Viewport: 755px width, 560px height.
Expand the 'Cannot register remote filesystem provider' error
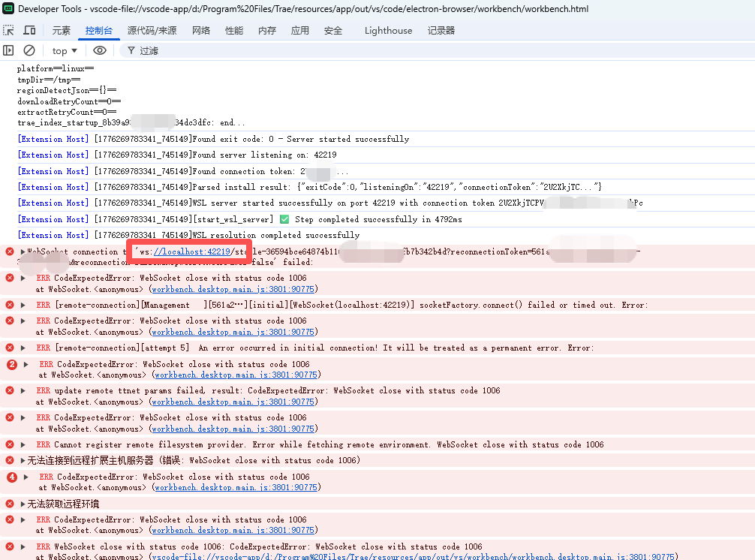point(23,445)
